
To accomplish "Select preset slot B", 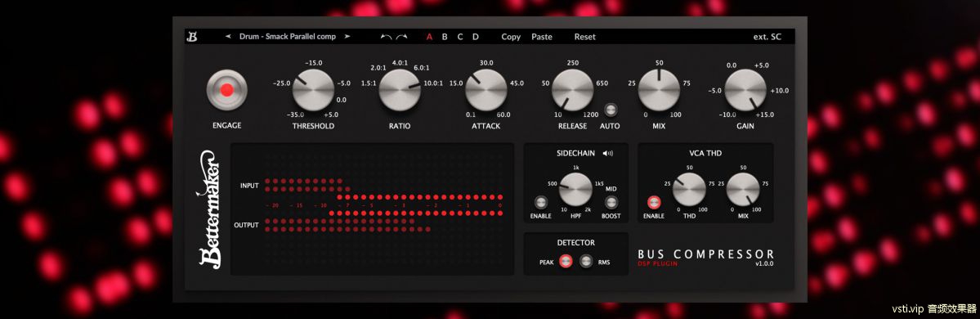I will [445, 37].
